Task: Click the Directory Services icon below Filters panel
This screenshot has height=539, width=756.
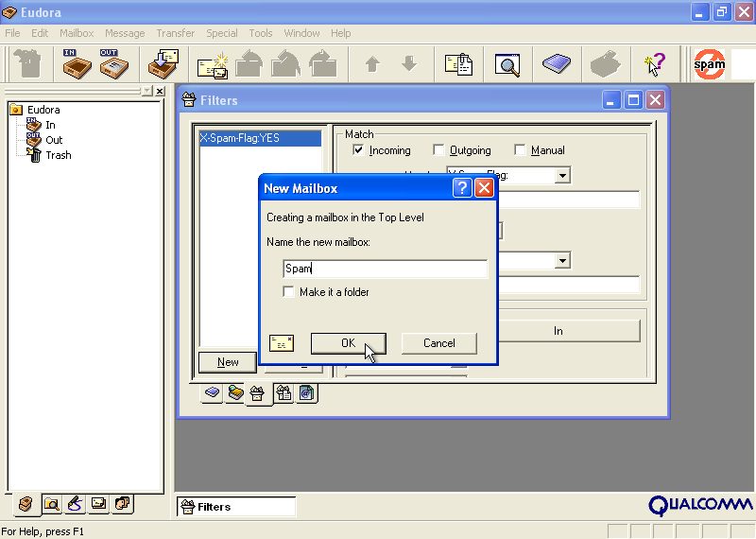Action: tap(306, 393)
